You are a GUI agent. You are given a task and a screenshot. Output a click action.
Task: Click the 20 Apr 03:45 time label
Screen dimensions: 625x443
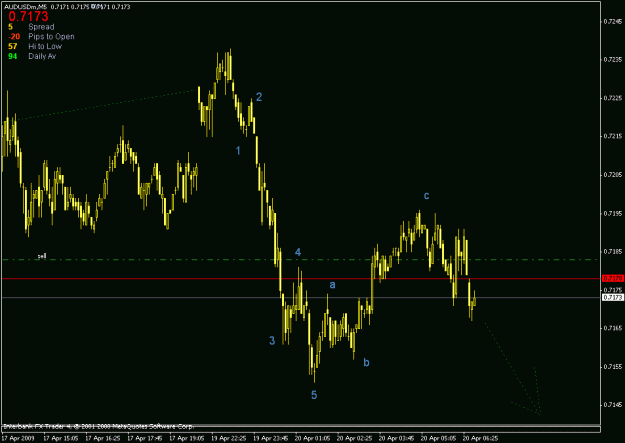pyautogui.click(x=396, y=438)
